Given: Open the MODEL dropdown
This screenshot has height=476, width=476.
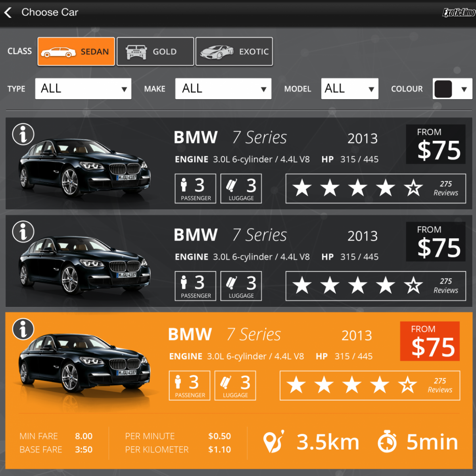Looking at the screenshot, I should tap(349, 88).
